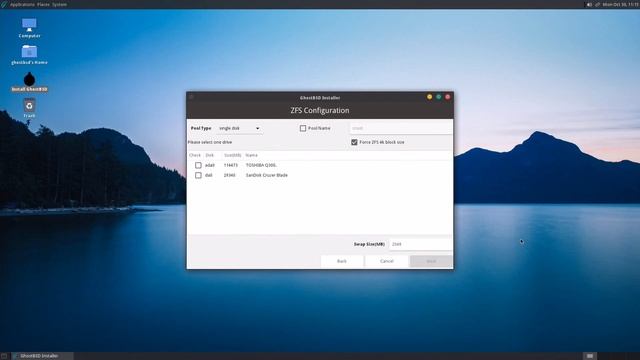Click the GhostBSD Installer taskbar button
Image resolution: width=640 pixels, height=360 pixels.
point(42,356)
